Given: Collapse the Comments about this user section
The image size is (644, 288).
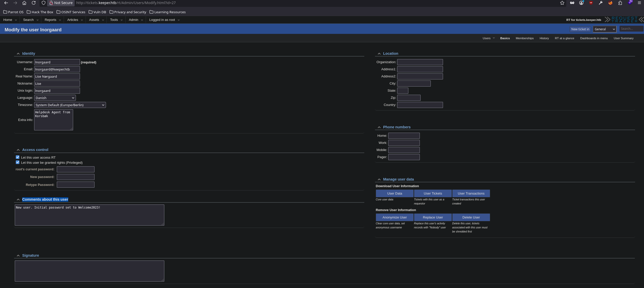Looking at the screenshot, I should (18, 199).
